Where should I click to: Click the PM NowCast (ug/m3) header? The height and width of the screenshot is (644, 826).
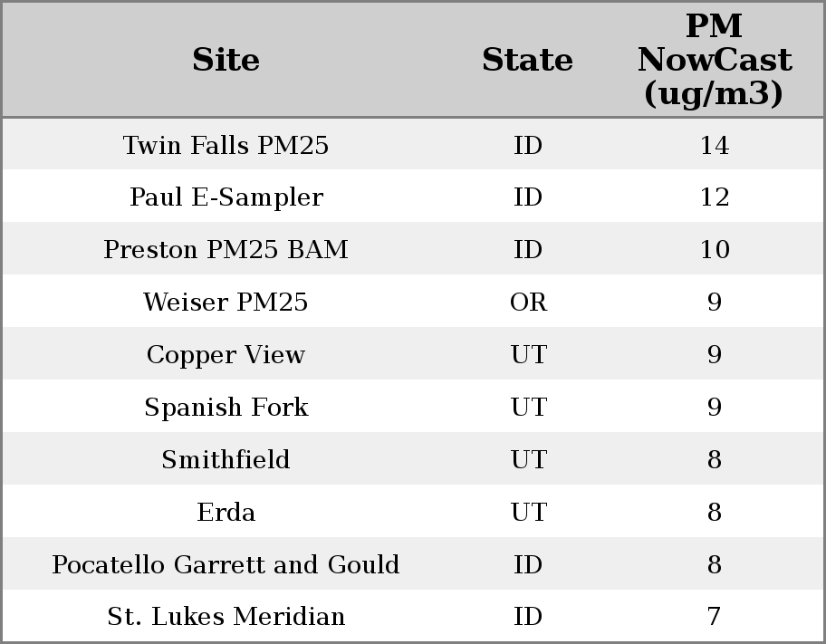[714, 60]
